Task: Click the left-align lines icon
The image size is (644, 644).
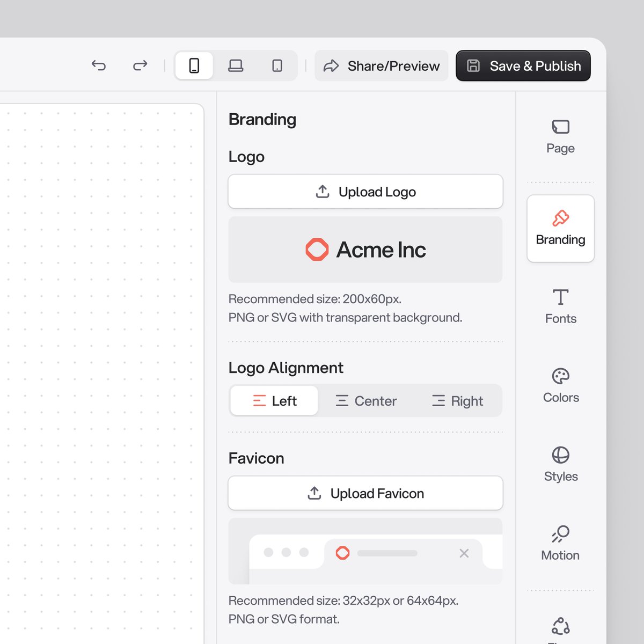Action: click(x=259, y=401)
